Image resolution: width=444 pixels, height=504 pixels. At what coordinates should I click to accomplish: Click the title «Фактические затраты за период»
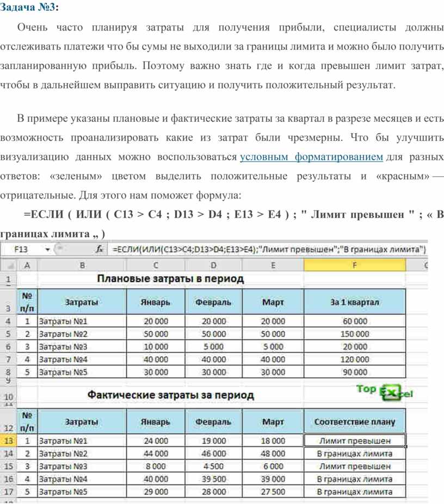170,395
